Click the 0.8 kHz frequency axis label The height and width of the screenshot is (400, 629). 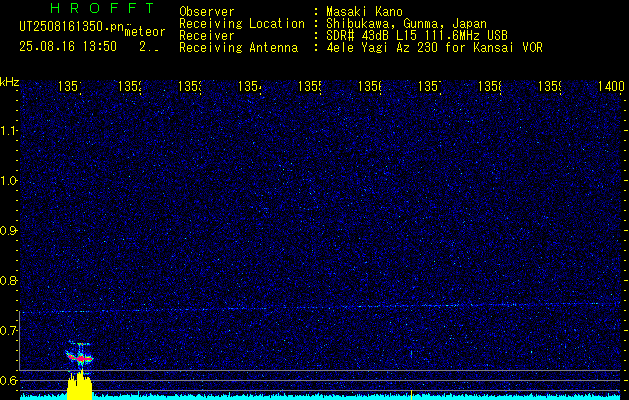8,280
